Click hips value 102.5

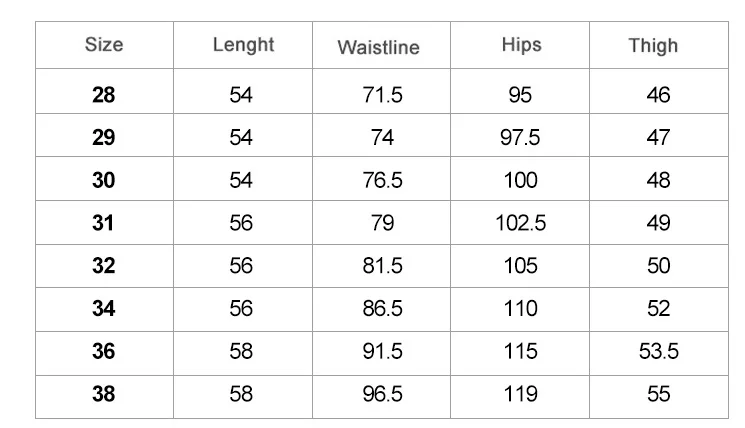click(521, 223)
